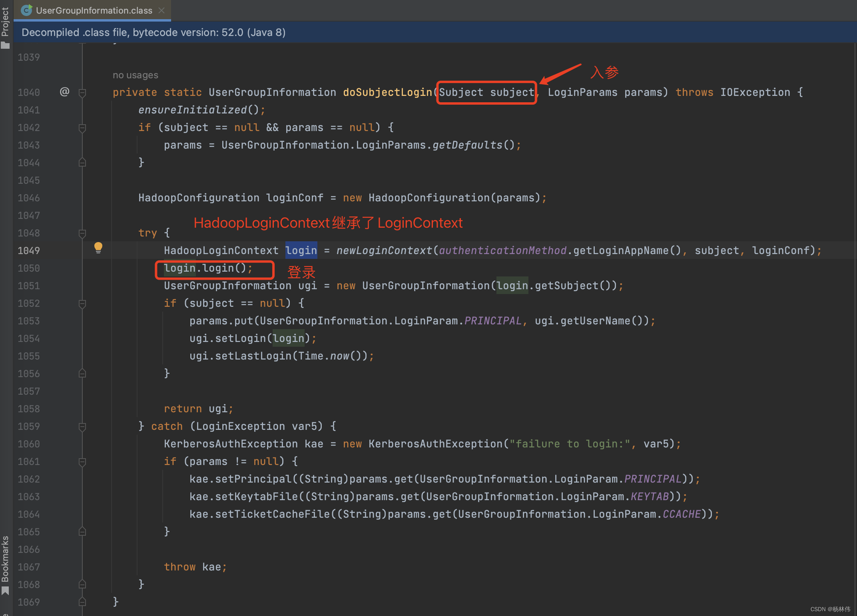
Task: Collapse the doSubjectLogin method fold marker
Action: [x=82, y=93]
